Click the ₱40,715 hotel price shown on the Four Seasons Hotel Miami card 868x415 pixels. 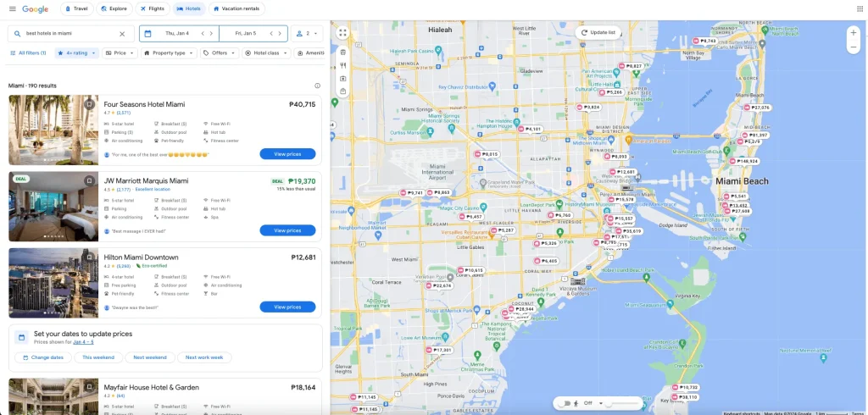tap(303, 104)
